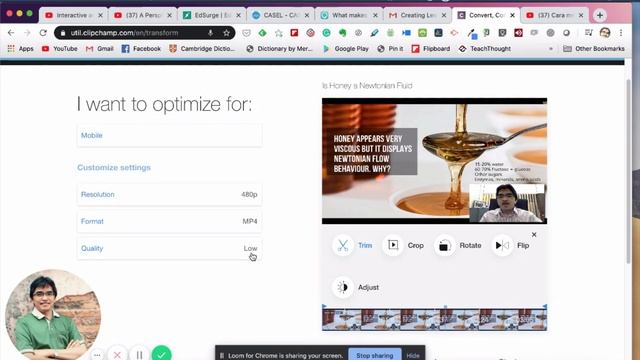
Task: Click Hide in the Loom sharing bar
Action: pos(413,356)
